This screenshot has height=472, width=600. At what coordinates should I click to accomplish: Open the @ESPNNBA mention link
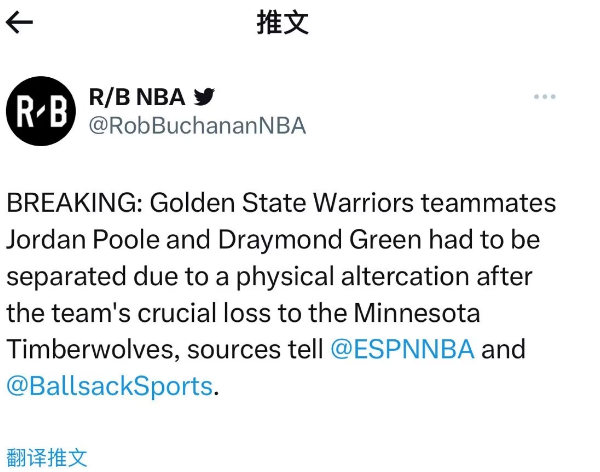tap(402, 349)
